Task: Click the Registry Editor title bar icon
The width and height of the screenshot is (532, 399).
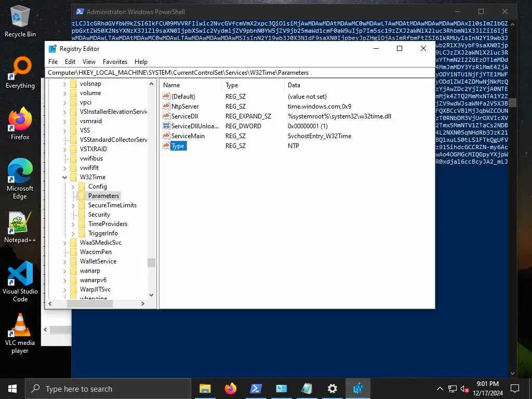Action: coord(52,48)
